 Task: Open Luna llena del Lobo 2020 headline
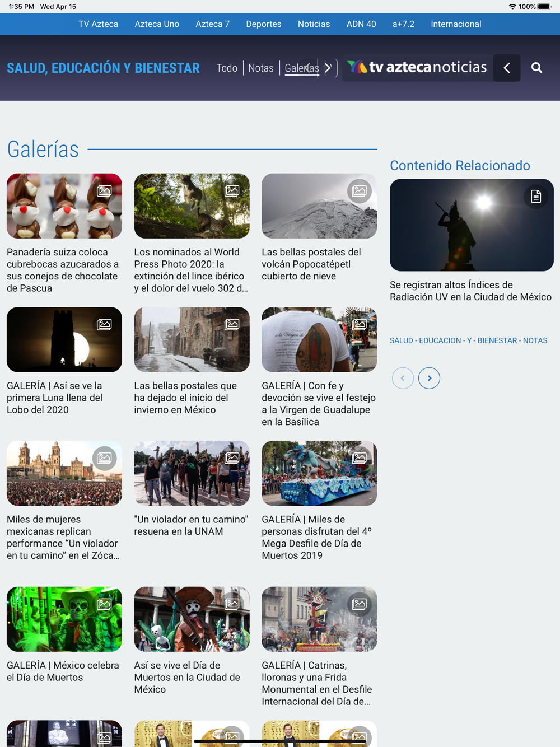click(55, 398)
